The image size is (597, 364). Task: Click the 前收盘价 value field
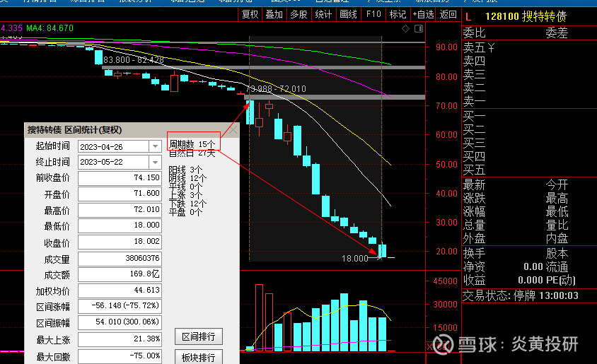coord(120,178)
